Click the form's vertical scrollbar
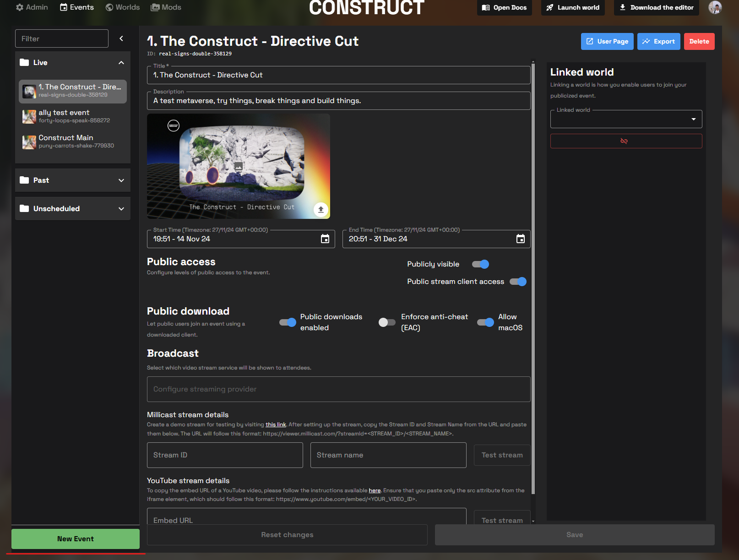This screenshot has height=560, width=739. point(533,275)
